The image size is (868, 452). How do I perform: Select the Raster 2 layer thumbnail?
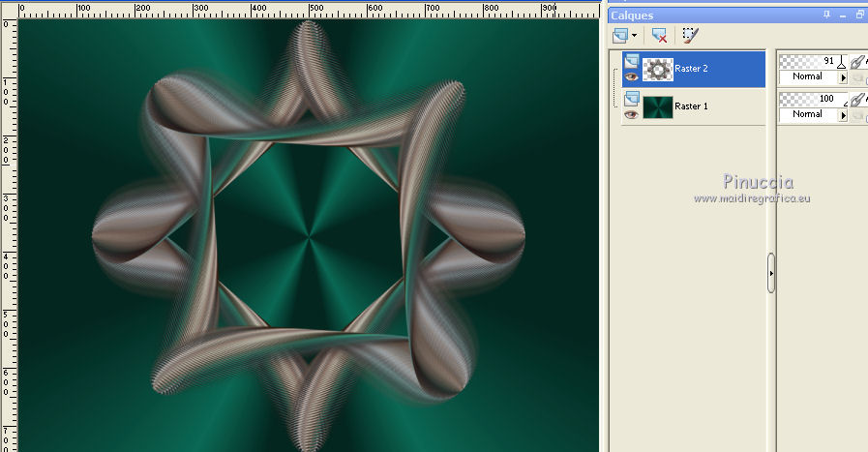point(658,70)
